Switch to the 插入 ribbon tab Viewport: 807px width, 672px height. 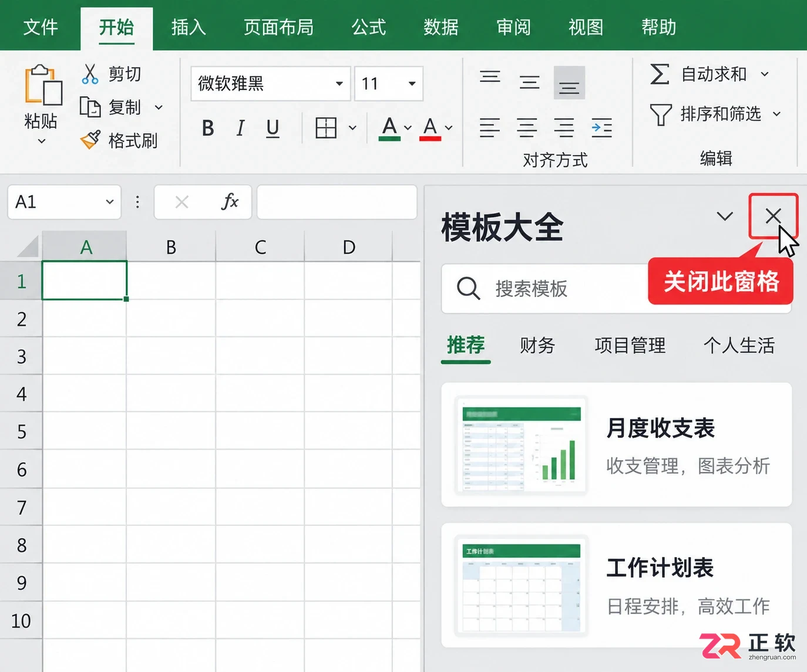coord(189,27)
